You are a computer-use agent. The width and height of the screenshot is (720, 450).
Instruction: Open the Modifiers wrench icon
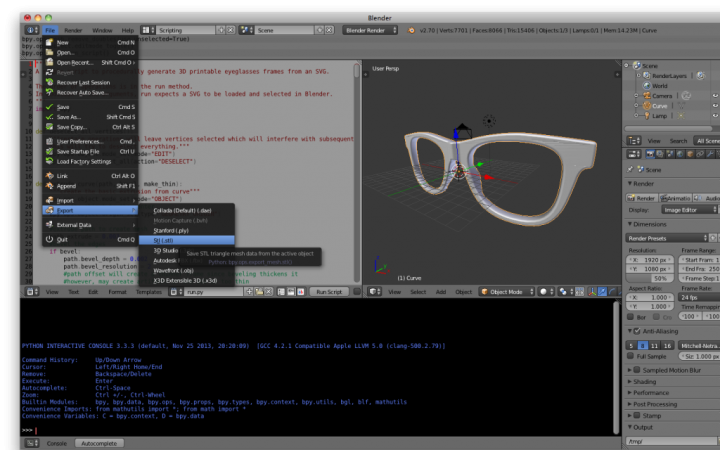click(709, 154)
